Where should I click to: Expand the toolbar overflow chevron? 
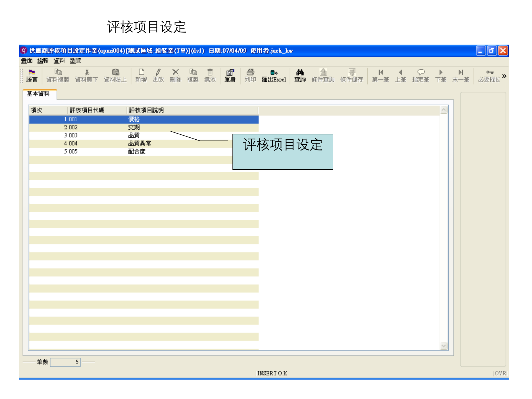coord(505,76)
